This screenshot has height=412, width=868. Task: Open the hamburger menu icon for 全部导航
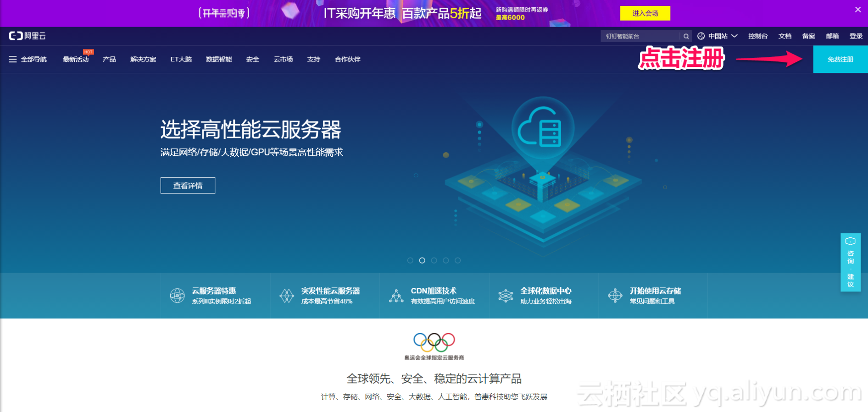coord(13,59)
